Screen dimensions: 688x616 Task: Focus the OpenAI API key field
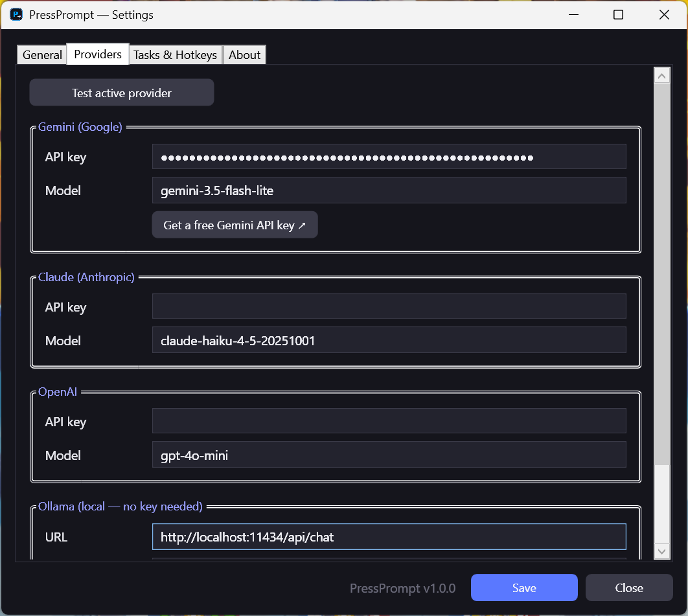tap(389, 421)
